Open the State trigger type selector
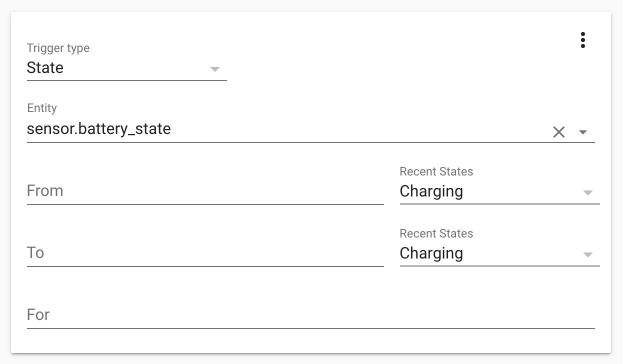The width and height of the screenshot is (623, 364). [x=120, y=68]
